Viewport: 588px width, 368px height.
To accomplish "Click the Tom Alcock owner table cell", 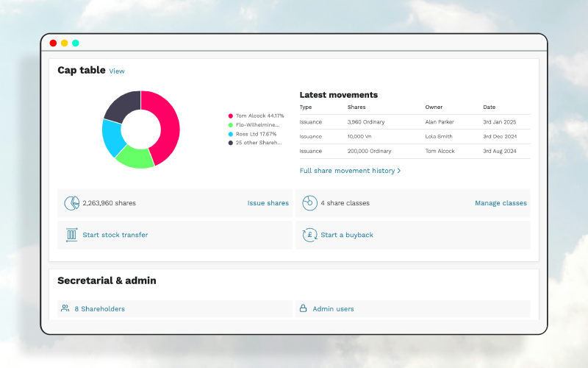I will [x=440, y=152].
